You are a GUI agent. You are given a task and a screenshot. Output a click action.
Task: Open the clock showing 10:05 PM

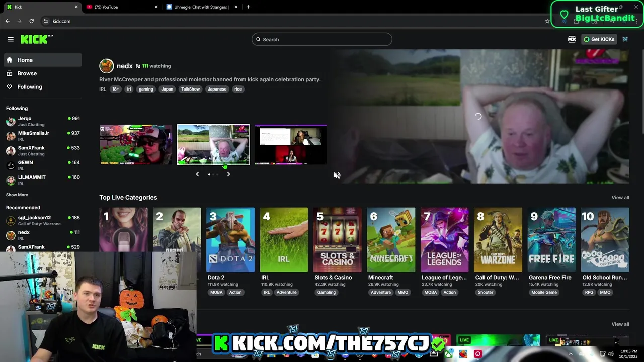pyautogui.click(x=629, y=354)
